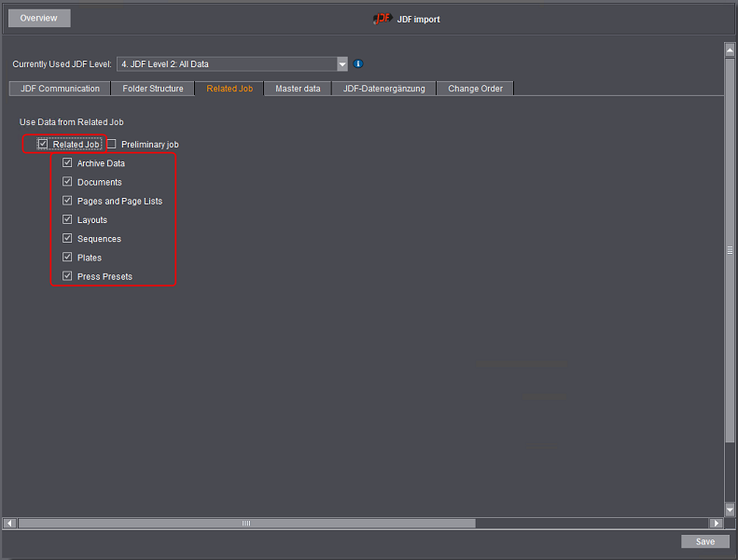Image resolution: width=738 pixels, height=560 pixels.
Task: Open the Currently Used JDF Level dropdown
Action: pyautogui.click(x=341, y=64)
